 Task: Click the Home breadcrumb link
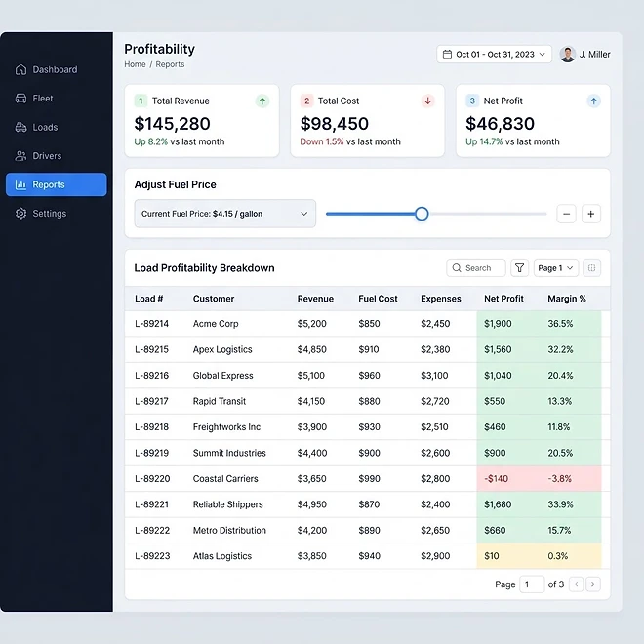coord(135,64)
